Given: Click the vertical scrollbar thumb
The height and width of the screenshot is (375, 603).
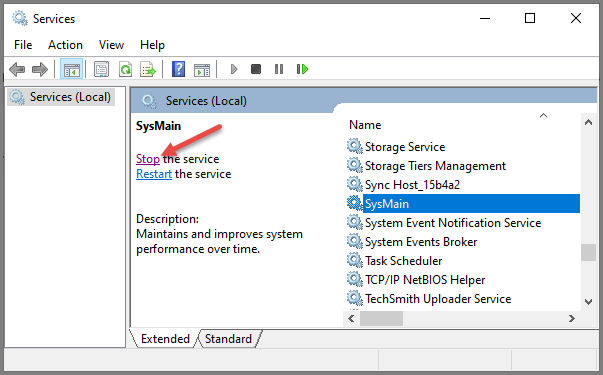Looking at the screenshot, I should pyautogui.click(x=588, y=252).
